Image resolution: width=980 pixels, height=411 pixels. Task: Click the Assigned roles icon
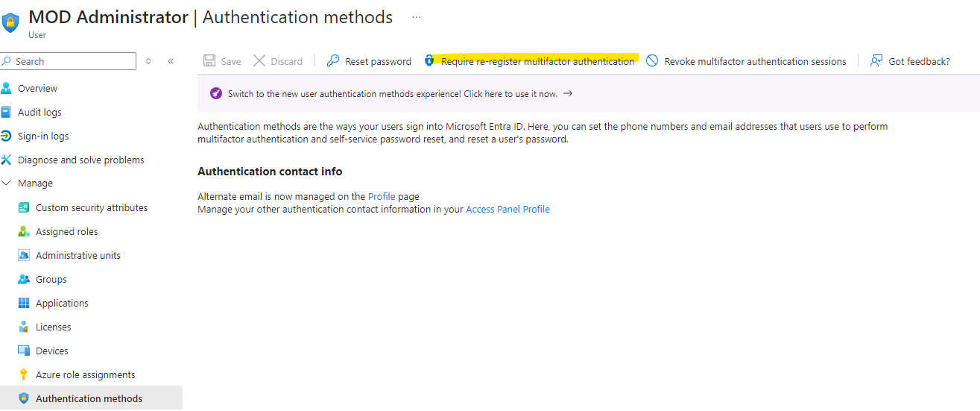click(x=23, y=231)
